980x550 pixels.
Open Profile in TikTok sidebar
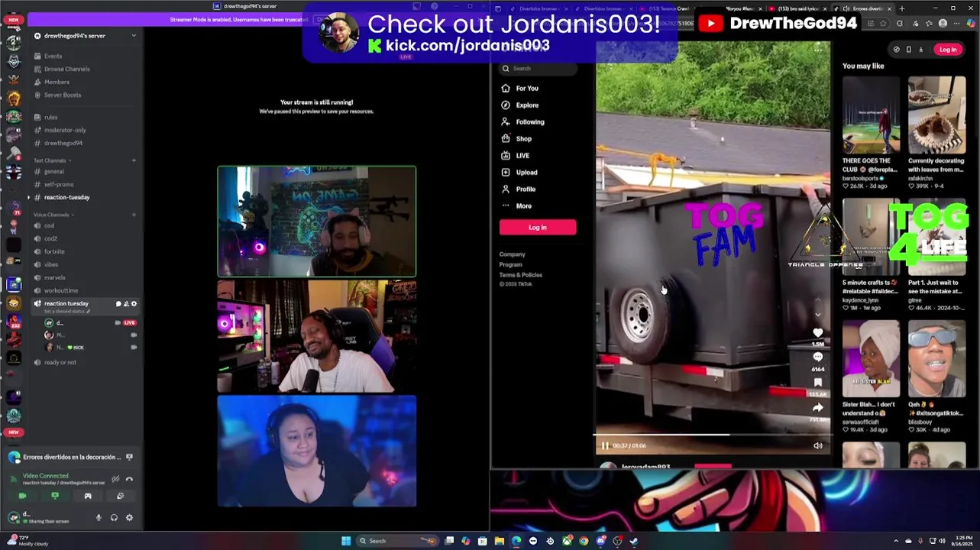pyautogui.click(x=526, y=189)
